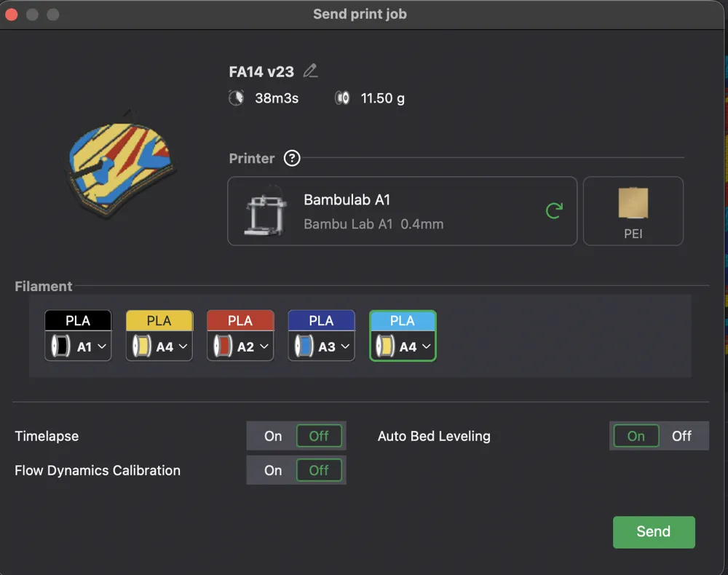Select the PEI build plate icon
This screenshot has width=728, height=575.
click(x=633, y=203)
